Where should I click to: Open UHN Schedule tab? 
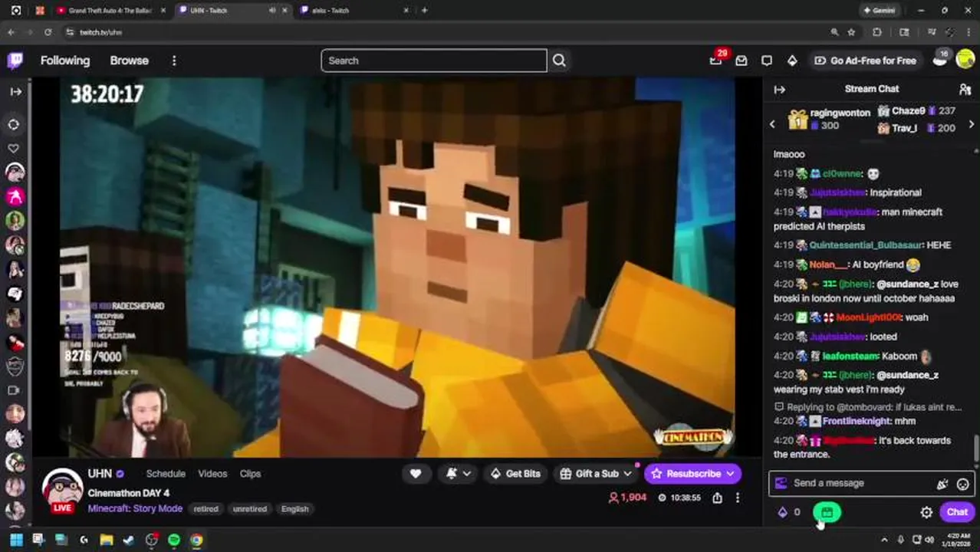coord(166,474)
